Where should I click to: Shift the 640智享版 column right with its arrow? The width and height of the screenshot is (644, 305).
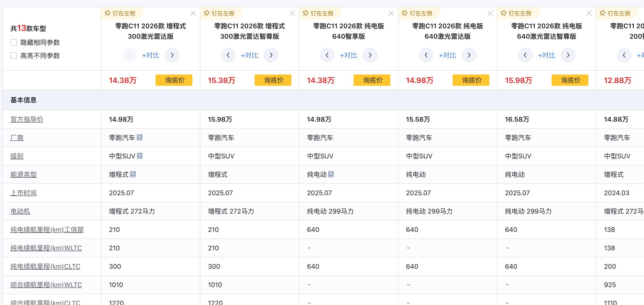pyautogui.click(x=370, y=55)
